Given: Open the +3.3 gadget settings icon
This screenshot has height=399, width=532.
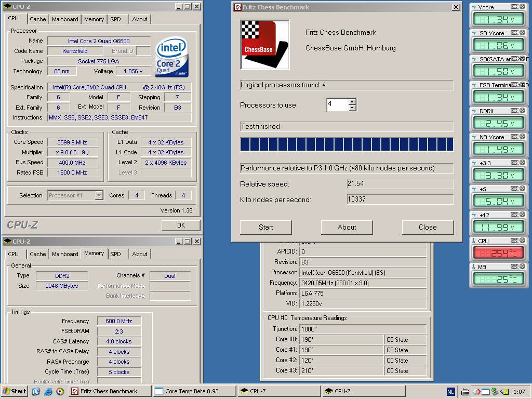Looking at the screenshot, I should [x=514, y=163].
